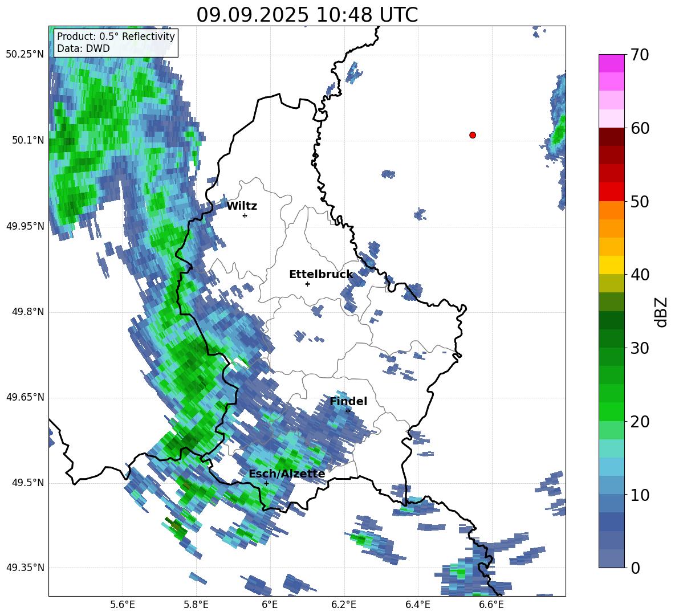This screenshot has height=616, width=675.
Task: Click the dBZ colorbar label
Action: 662,312
